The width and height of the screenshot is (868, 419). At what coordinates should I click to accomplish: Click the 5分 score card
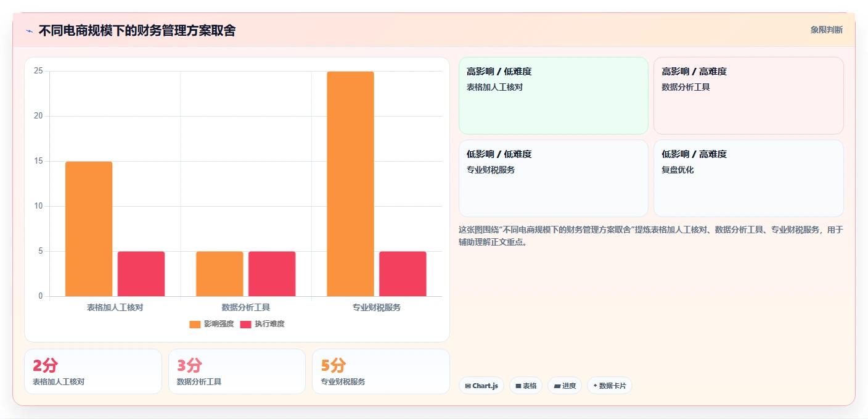pyautogui.click(x=381, y=371)
